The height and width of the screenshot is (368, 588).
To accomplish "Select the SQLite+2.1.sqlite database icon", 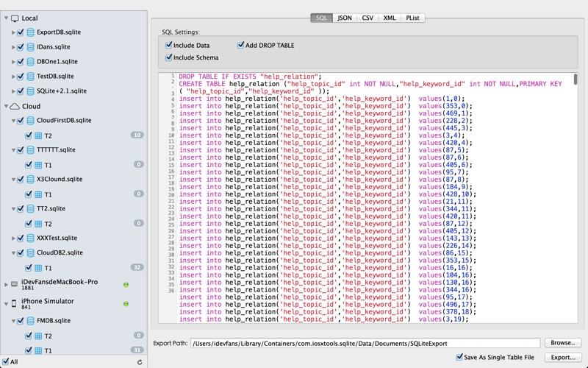I will [x=30, y=91].
